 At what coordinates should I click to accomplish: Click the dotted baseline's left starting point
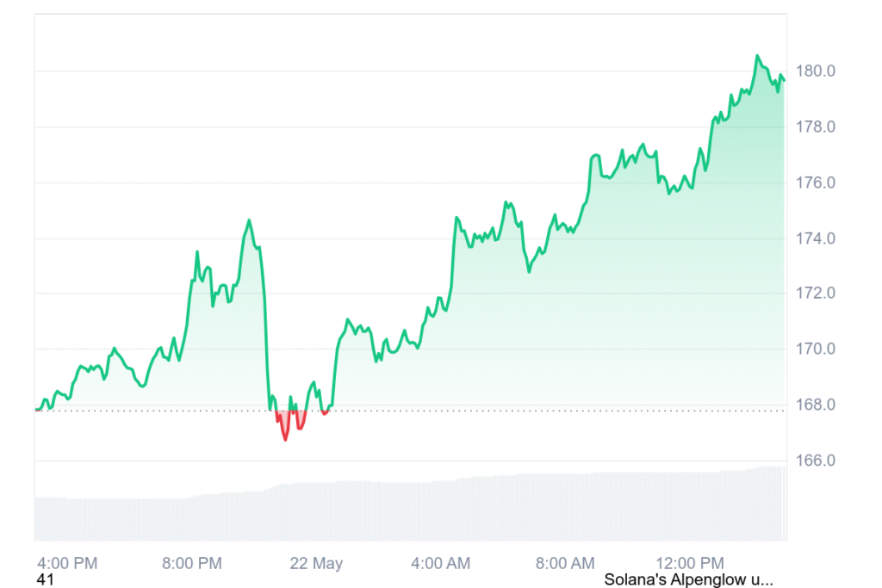(37, 410)
